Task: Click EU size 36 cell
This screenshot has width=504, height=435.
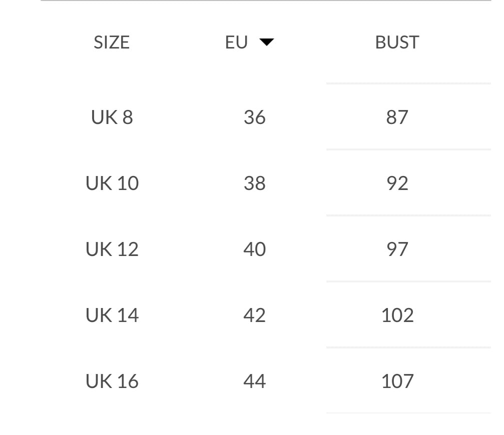Action: click(x=254, y=117)
